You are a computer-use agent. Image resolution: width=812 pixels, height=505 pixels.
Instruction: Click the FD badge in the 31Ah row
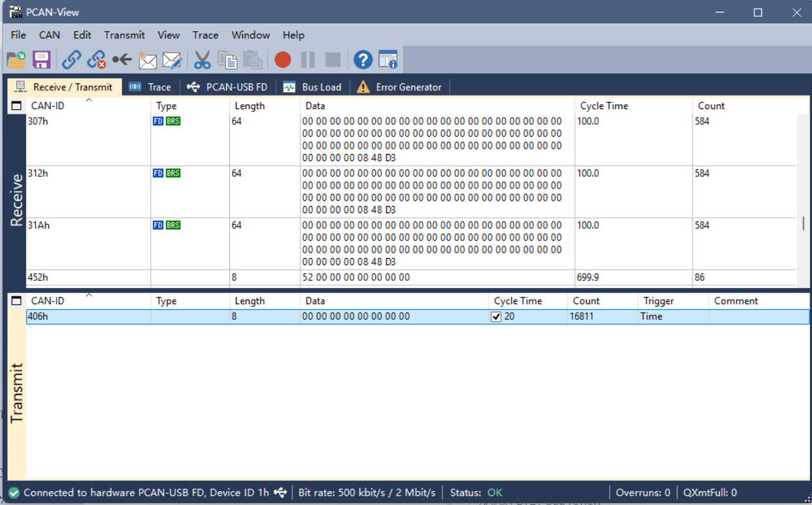[x=158, y=226]
